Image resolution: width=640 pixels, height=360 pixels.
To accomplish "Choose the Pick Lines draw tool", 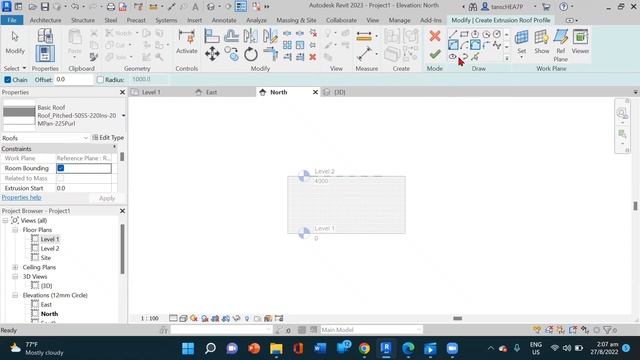I will [x=475, y=57].
